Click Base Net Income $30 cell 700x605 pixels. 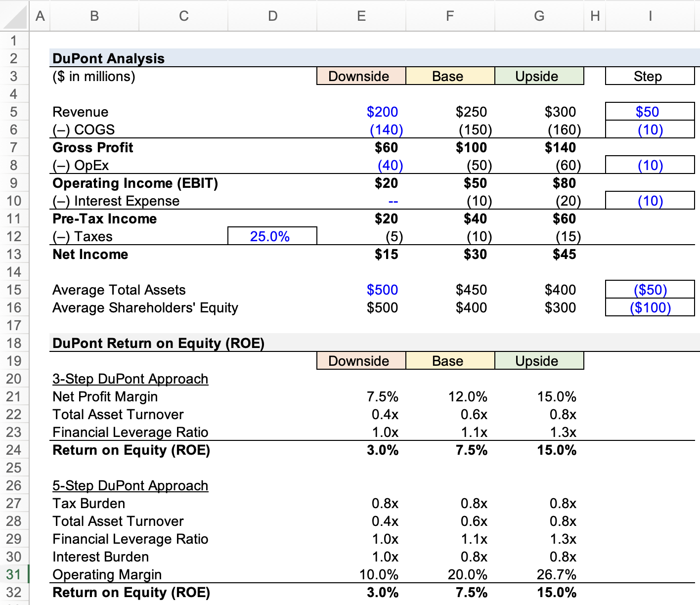(x=450, y=254)
